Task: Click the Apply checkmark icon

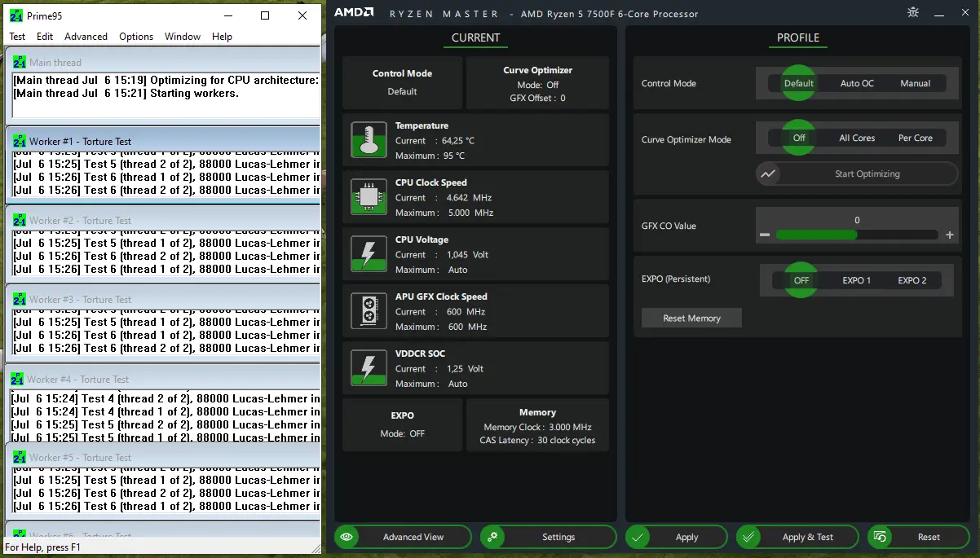Action: [x=638, y=537]
